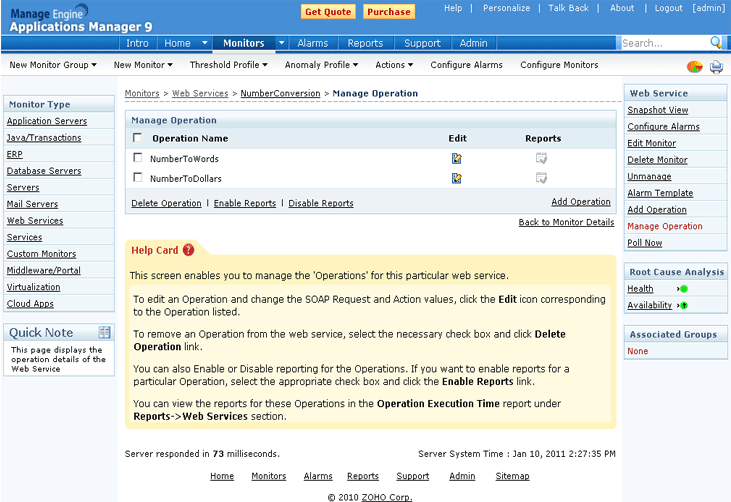Check the NumberToDollars checkbox

point(138,177)
